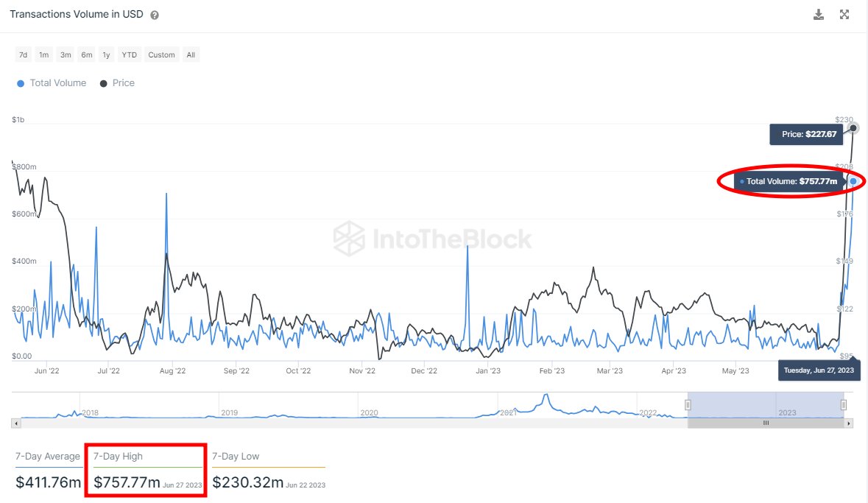Download the chart data

click(819, 14)
